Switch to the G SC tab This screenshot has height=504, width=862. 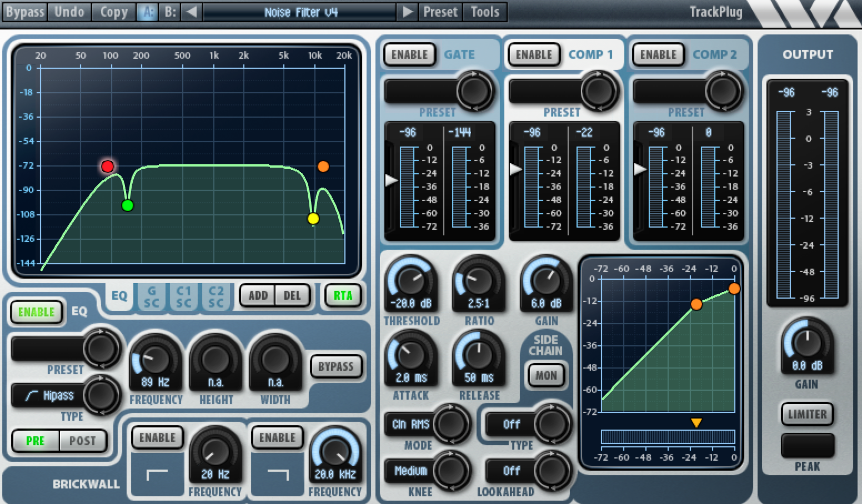point(151,296)
